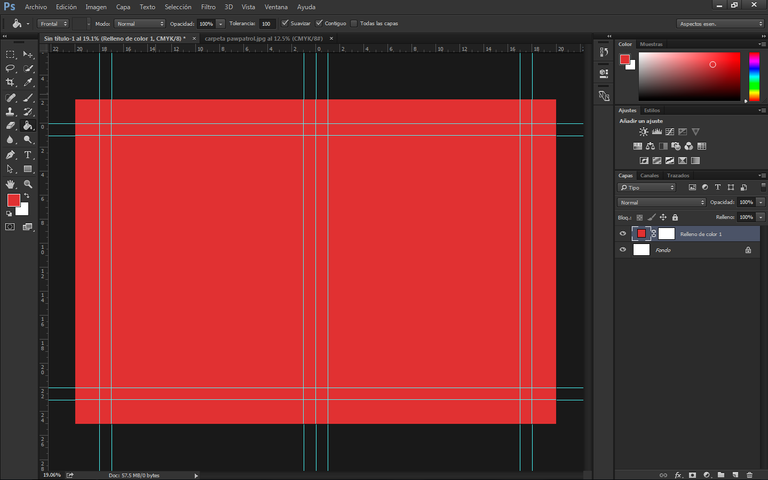Viewport: 768px width, 480px height.
Task: Open the Tipo layer filter dropdown
Action: 647,188
